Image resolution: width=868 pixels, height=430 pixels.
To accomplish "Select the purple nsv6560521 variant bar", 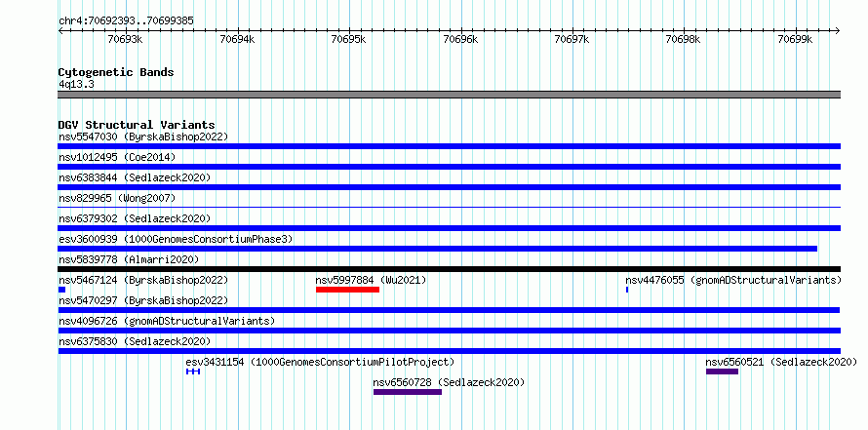I will [x=722, y=371].
